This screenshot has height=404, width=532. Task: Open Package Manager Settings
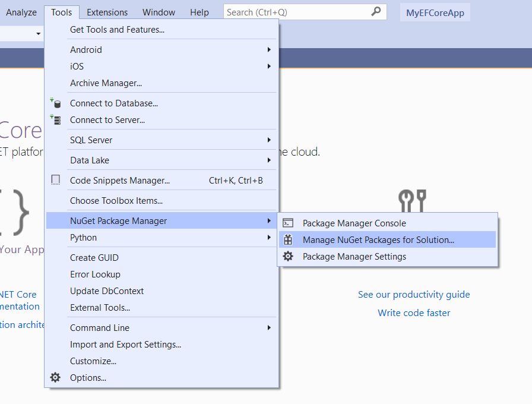click(388, 256)
